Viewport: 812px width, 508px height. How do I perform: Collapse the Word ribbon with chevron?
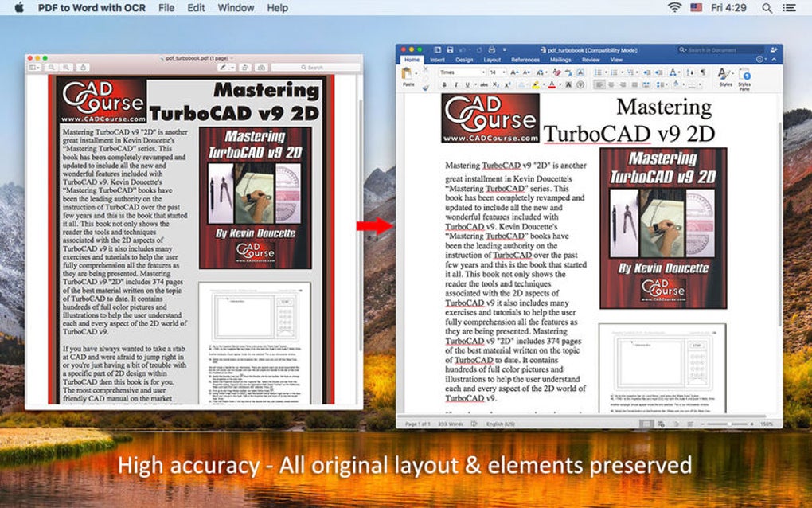point(774,60)
